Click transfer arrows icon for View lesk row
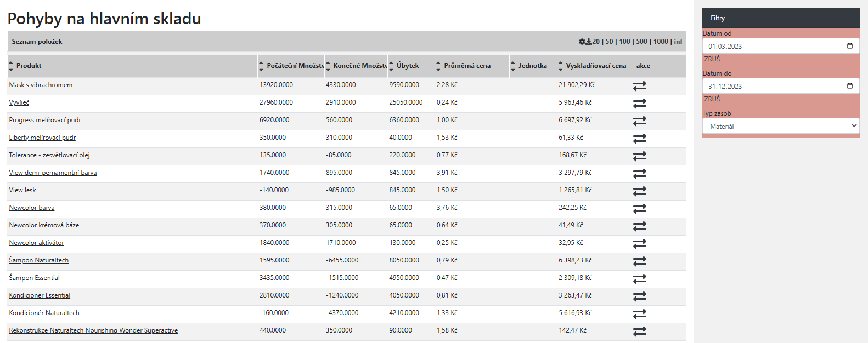The width and height of the screenshot is (868, 343). [640, 191]
